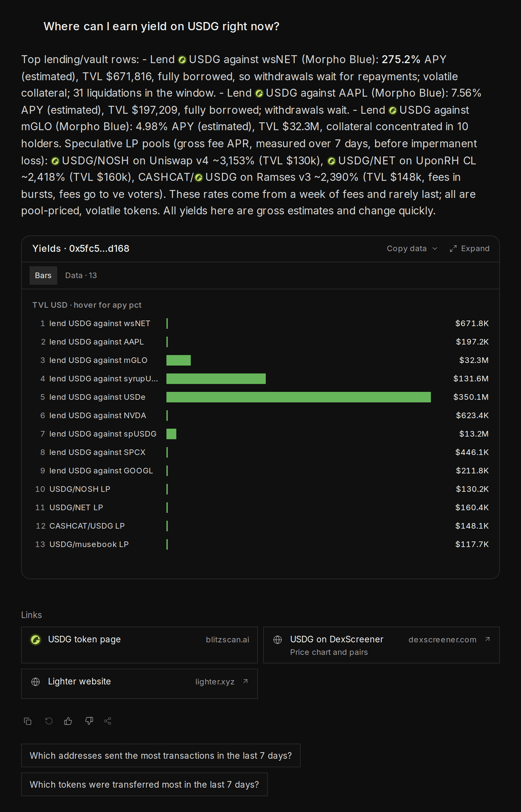
Task: Ask which tokens were transferred most
Action: click(x=144, y=784)
